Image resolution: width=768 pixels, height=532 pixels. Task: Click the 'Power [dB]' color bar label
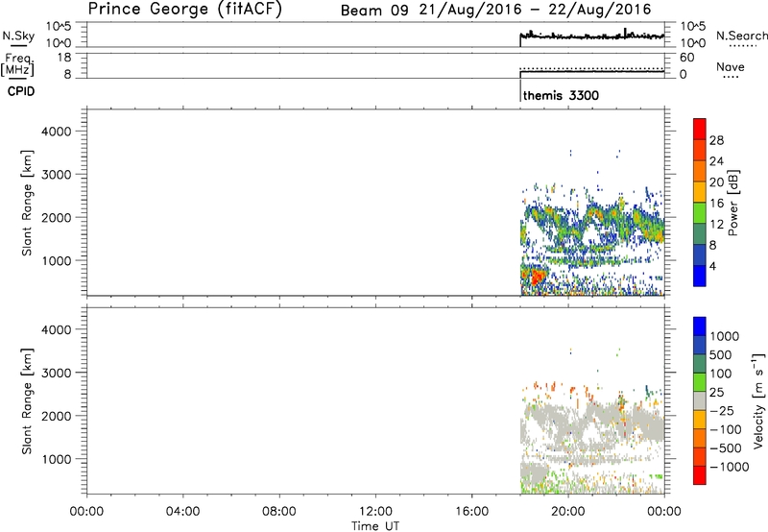[x=732, y=203]
